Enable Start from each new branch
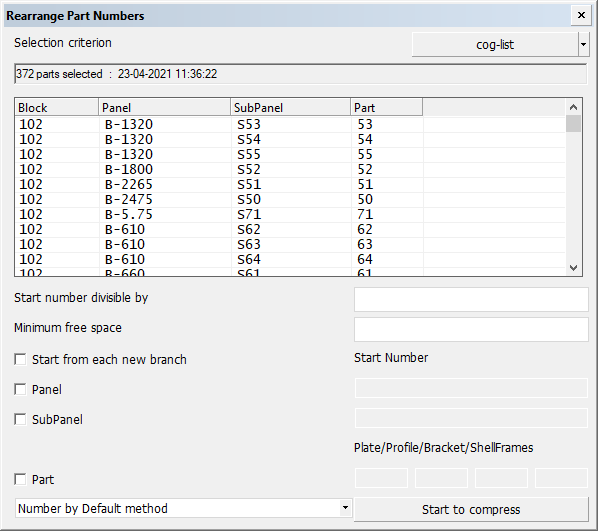The width and height of the screenshot is (598, 531). (x=20, y=359)
